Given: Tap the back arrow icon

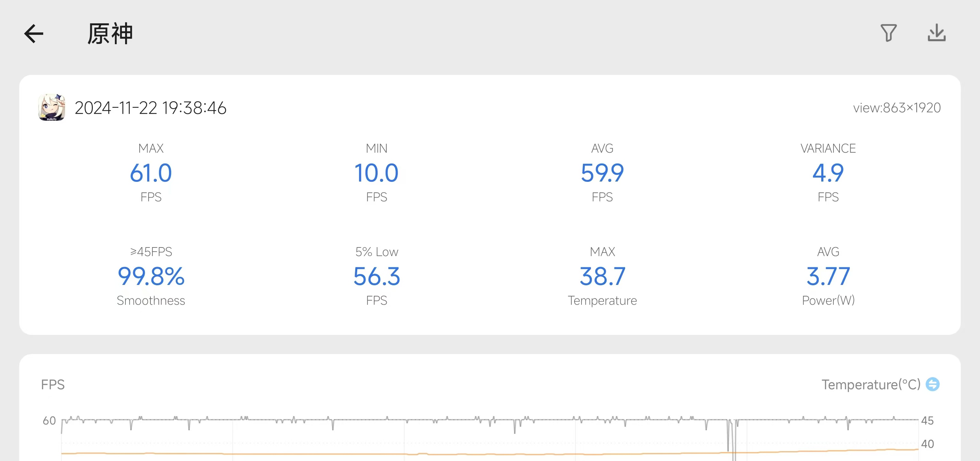Looking at the screenshot, I should tap(34, 34).
